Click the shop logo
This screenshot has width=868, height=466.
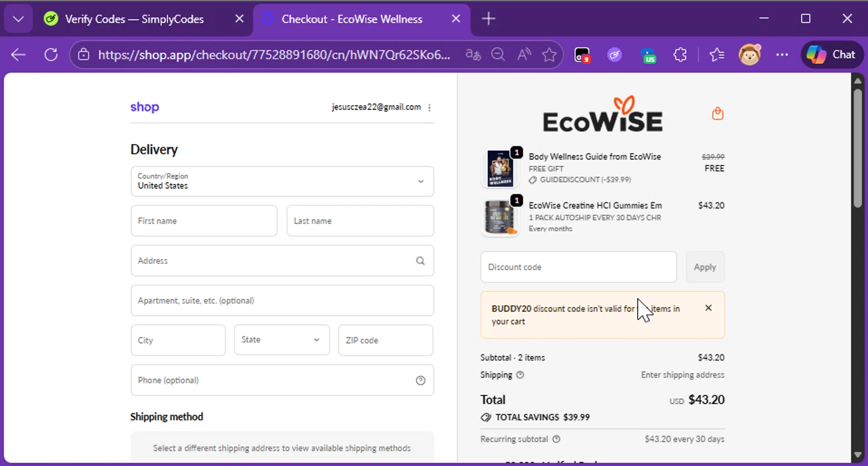coord(145,107)
